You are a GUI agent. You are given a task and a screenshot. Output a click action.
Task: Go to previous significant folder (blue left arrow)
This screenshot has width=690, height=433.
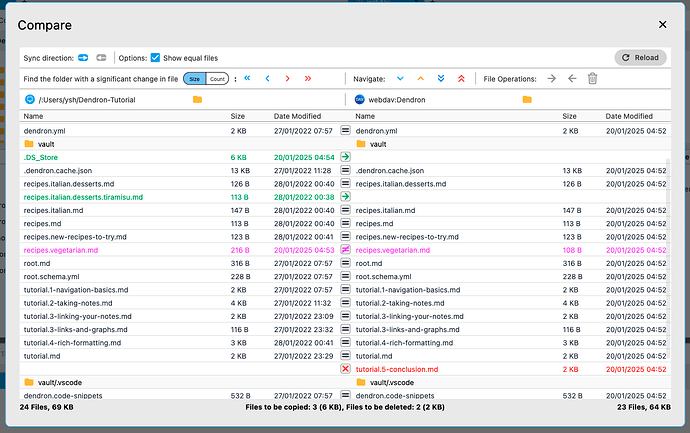[x=268, y=78]
